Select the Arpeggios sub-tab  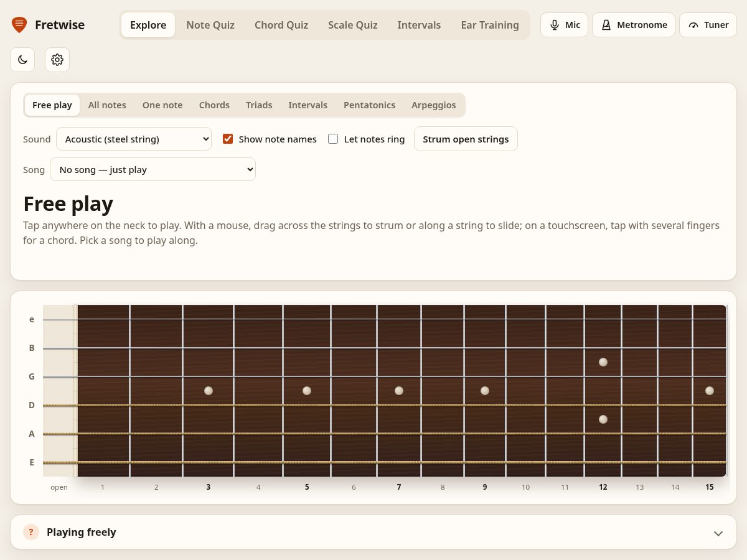433,105
